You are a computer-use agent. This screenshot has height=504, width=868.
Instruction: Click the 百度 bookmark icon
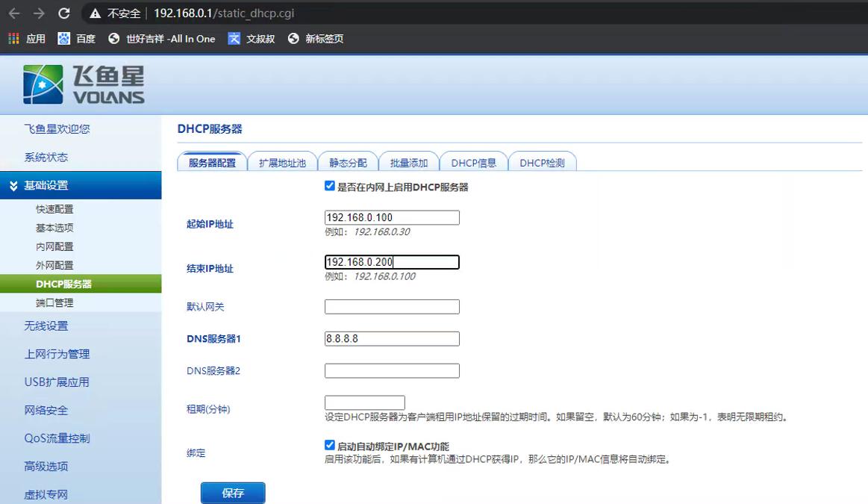[63, 38]
